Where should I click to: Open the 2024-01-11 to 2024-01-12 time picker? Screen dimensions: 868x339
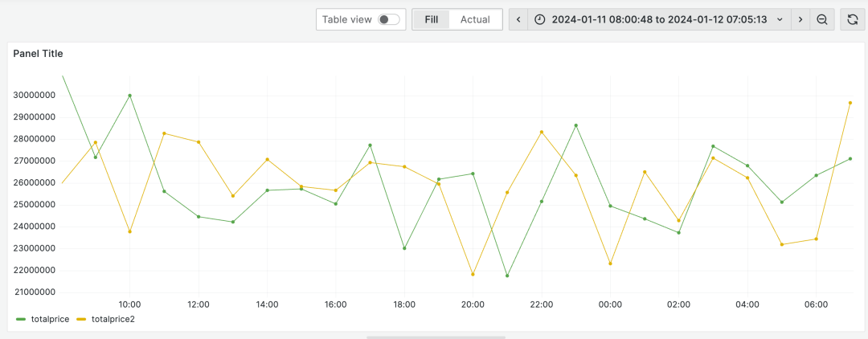tap(659, 19)
